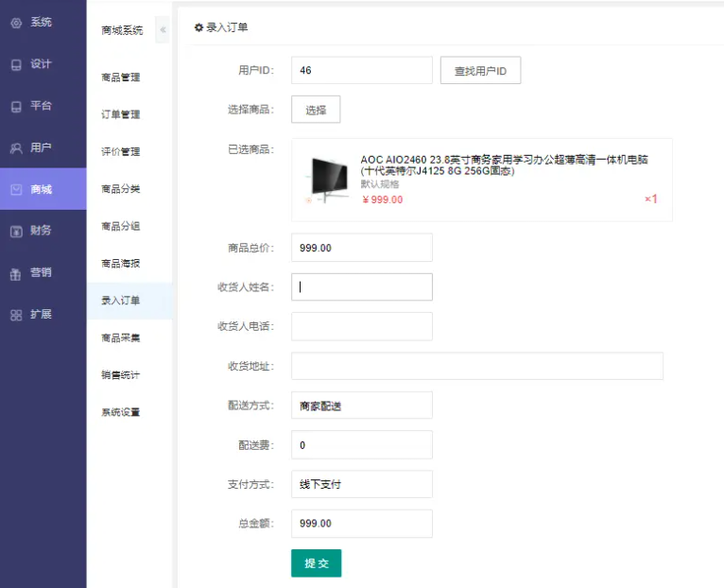Go to 商品采集 in the submenu
Screen dimensions: 724x588
pyautogui.click(x=121, y=337)
